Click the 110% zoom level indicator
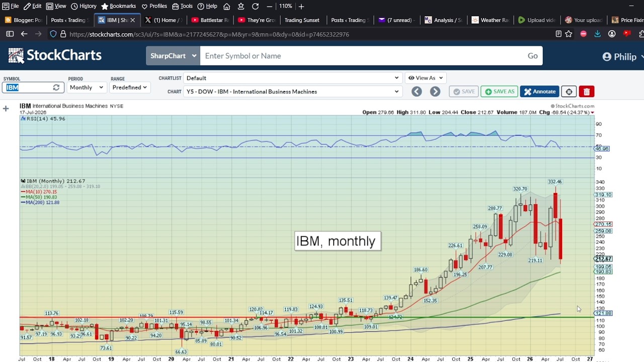The height and width of the screenshot is (362, 644). [x=285, y=6]
